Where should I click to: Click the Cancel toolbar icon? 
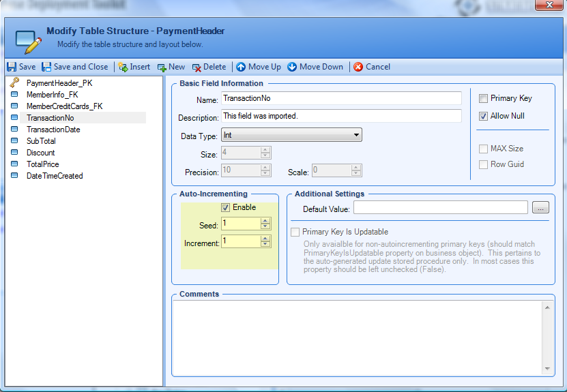click(x=358, y=67)
